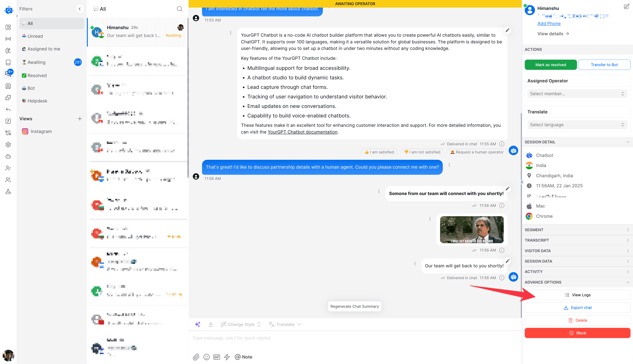Open the emoji picker
Viewport: 633px width, 364px height.
point(206,357)
